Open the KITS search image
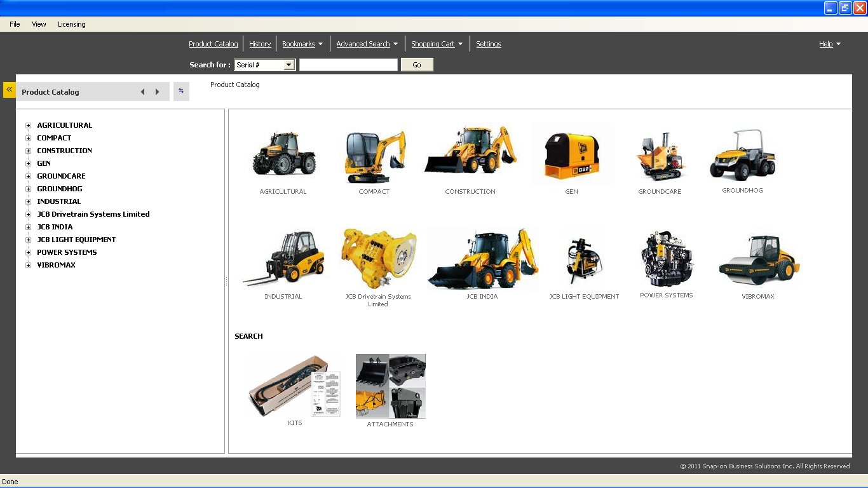 [294, 386]
